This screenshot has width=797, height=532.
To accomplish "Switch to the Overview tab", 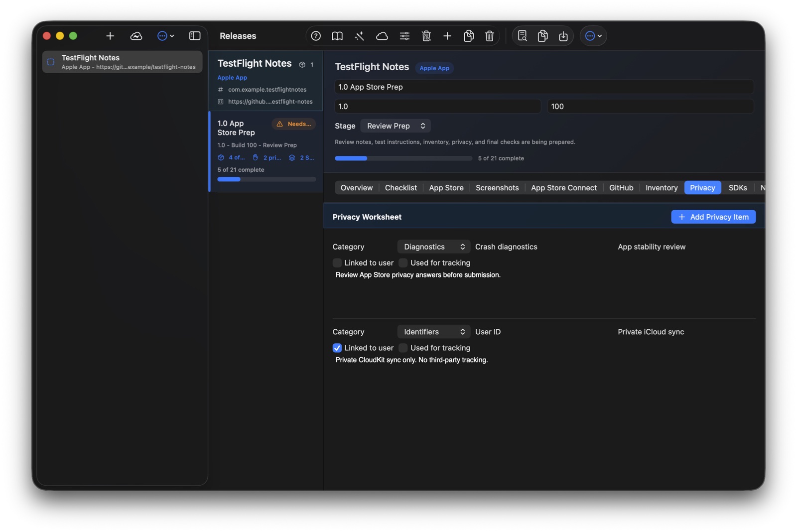I will point(356,188).
